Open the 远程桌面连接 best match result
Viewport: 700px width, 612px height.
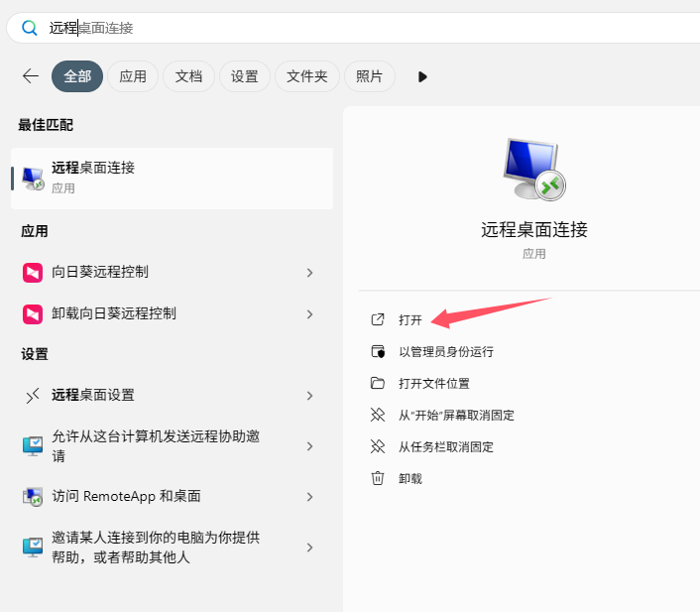coord(172,179)
